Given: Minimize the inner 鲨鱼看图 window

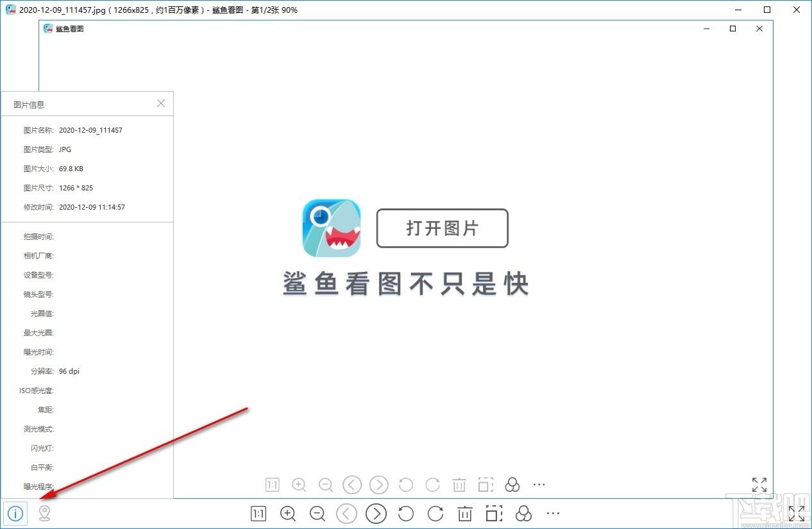Looking at the screenshot, I should tap(706, 29).
